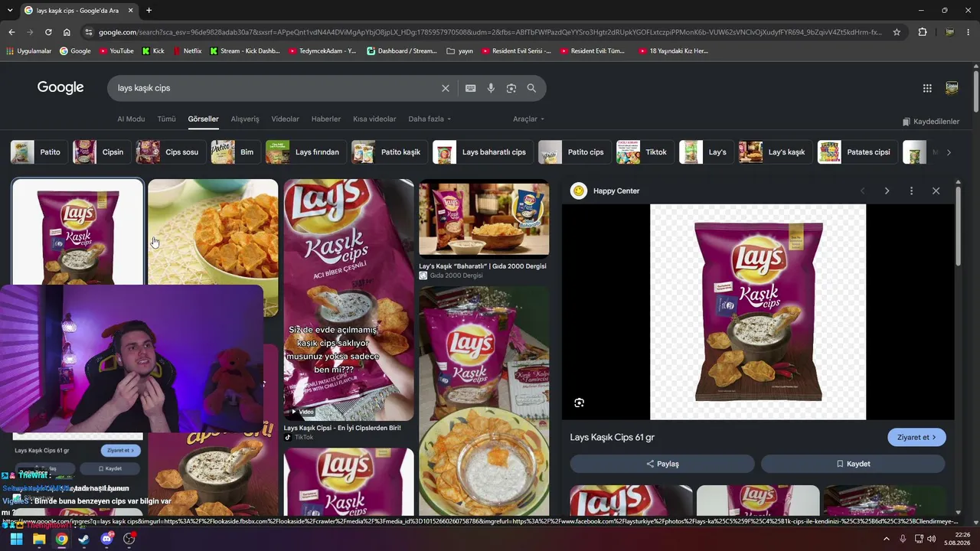The height and width of the screenshot is (551, 980).
Task: Open the Chrome extensions puzzle icon
Action: pyautogui.click(x=923, y=32)
